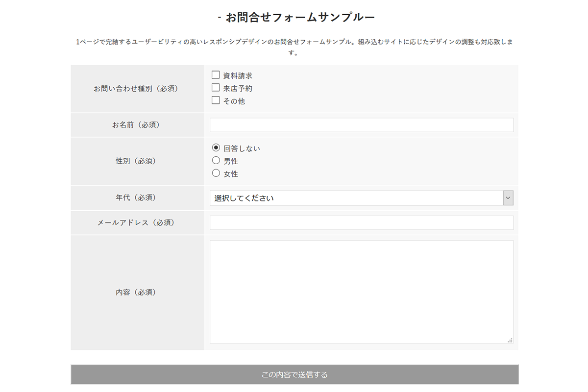Click inside the 内容 text area

pyautogui.click(x=361, y=292)
